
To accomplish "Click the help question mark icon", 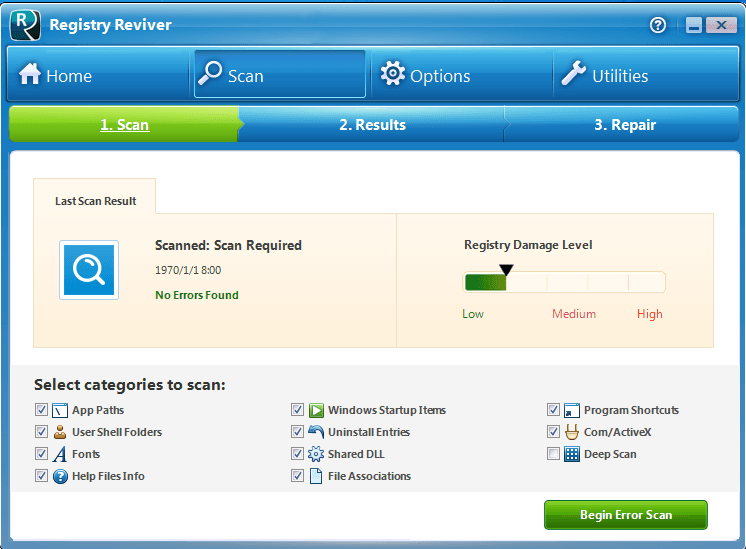I will point(658,26).
